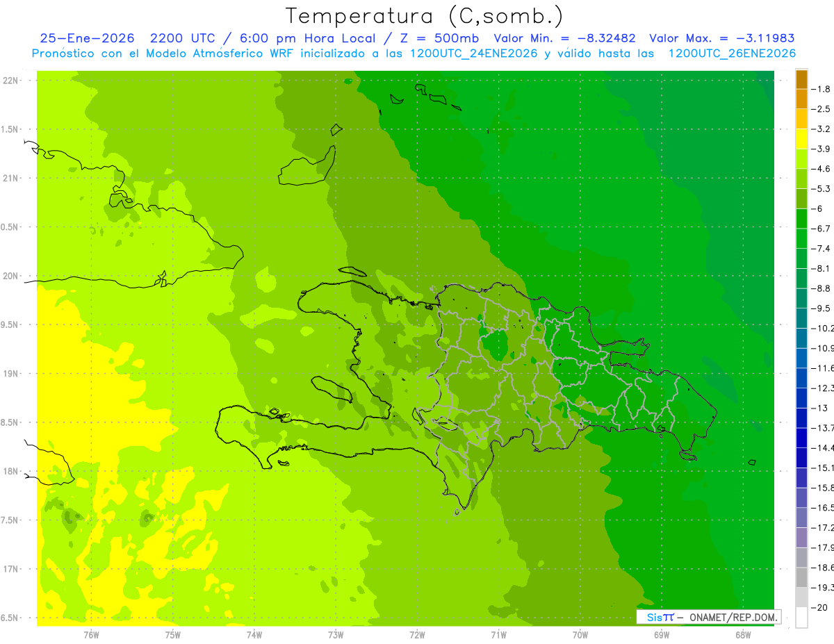
Task: Click the pure blue swatch between -13.7 and -14.4
Action: click(801, 438)
